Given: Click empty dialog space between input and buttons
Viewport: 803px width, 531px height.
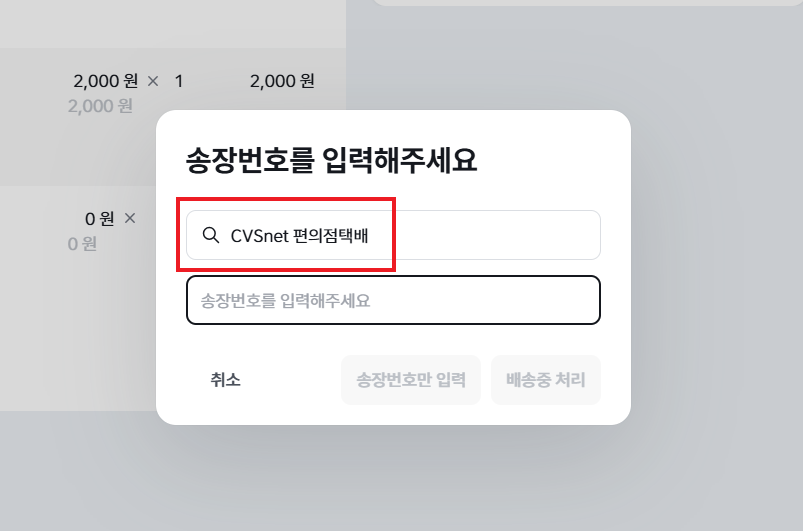Looking at the screenshot, I should [393, 340].
